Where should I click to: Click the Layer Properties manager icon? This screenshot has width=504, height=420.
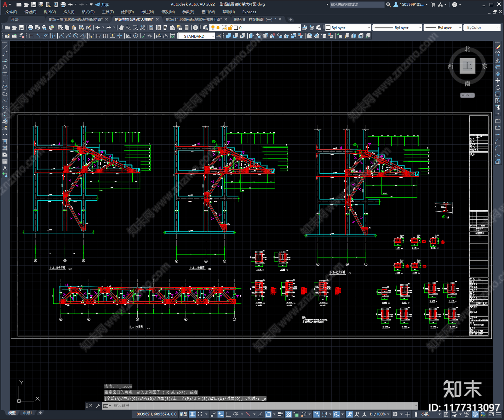(x=206, y=28)
